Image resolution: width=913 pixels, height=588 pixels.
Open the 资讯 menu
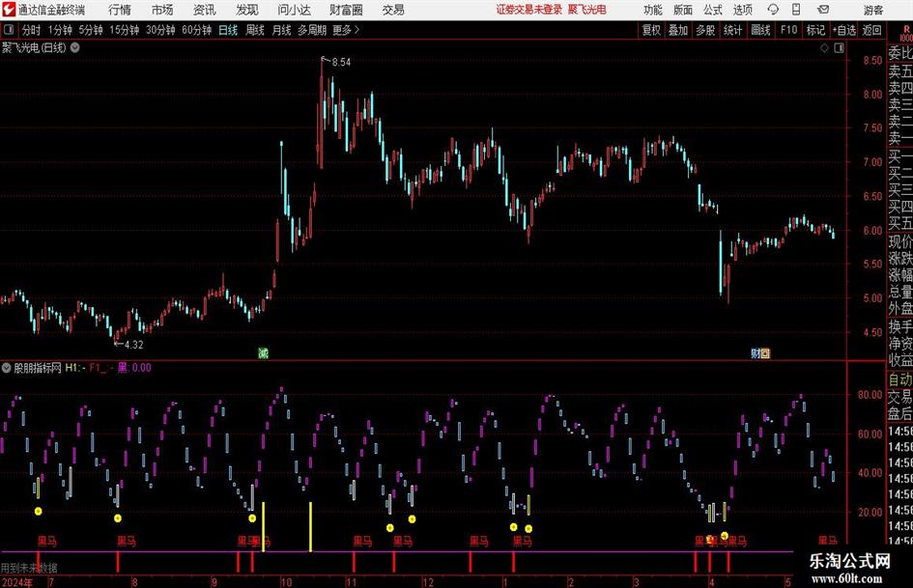click(x=205, y=10)
